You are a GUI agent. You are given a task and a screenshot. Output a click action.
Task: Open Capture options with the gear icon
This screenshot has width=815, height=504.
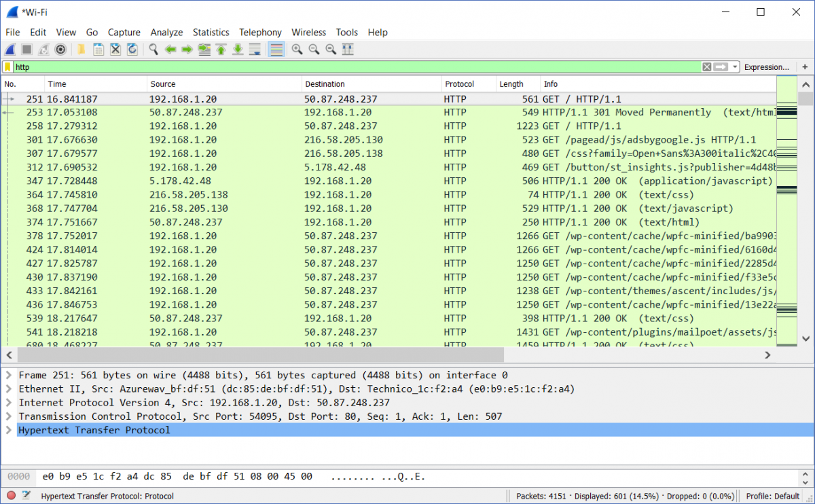60,49
